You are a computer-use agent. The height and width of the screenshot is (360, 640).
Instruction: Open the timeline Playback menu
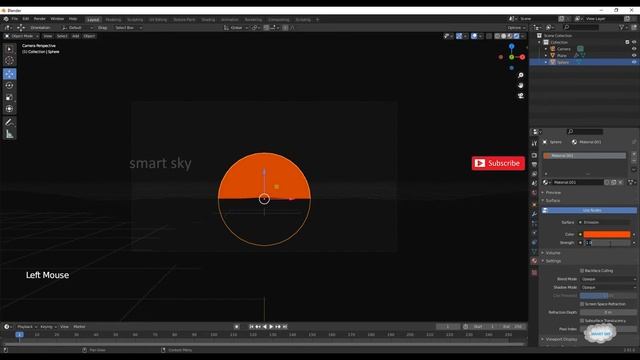click(27, 327)
